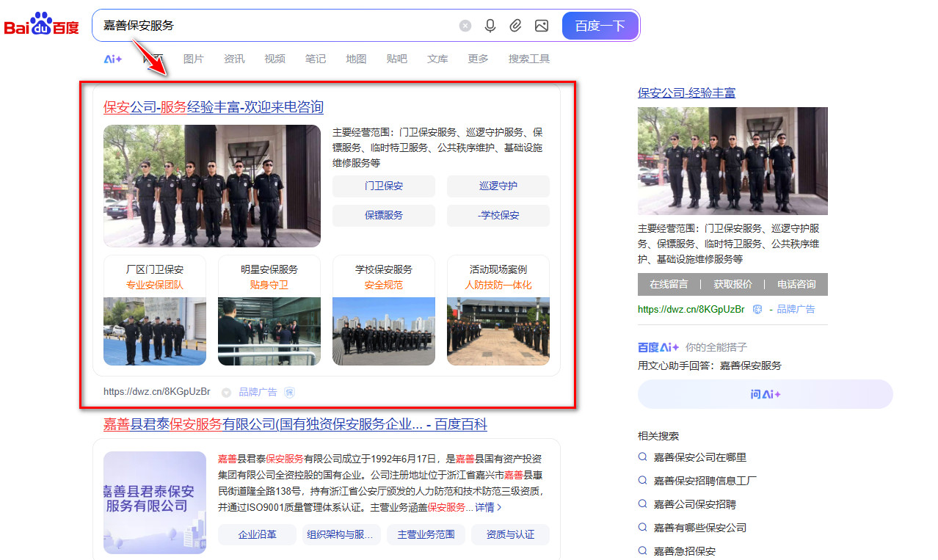
Task: Click magnifier icon beside 嘉善保安公司在哪里
Action: pyautogui.click(x=642, y=457)
